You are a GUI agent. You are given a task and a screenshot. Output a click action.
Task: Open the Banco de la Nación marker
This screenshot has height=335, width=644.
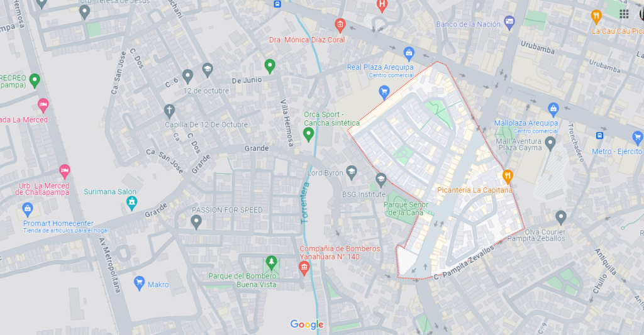pos(509,23)
